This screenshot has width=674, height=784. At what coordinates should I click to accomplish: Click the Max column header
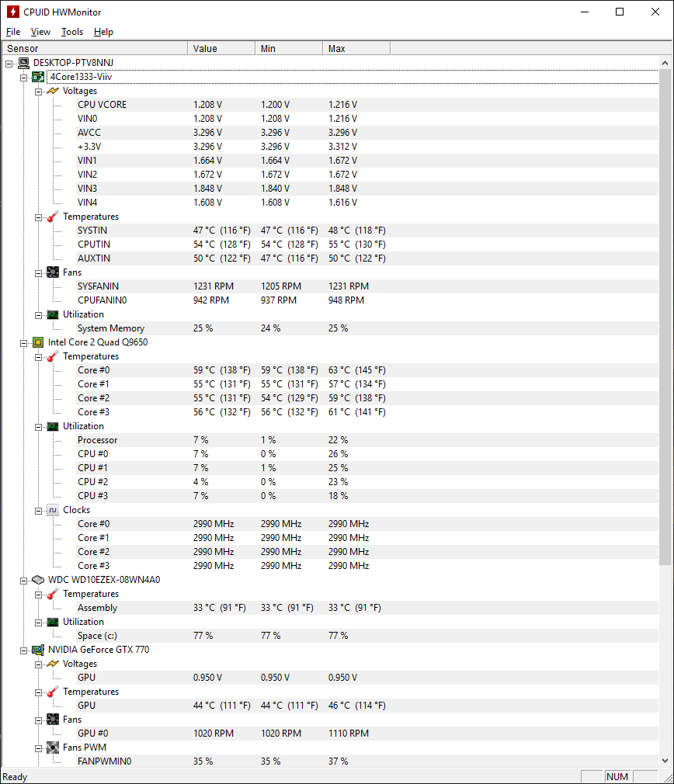pyautogui.click(x=356, y=48)
